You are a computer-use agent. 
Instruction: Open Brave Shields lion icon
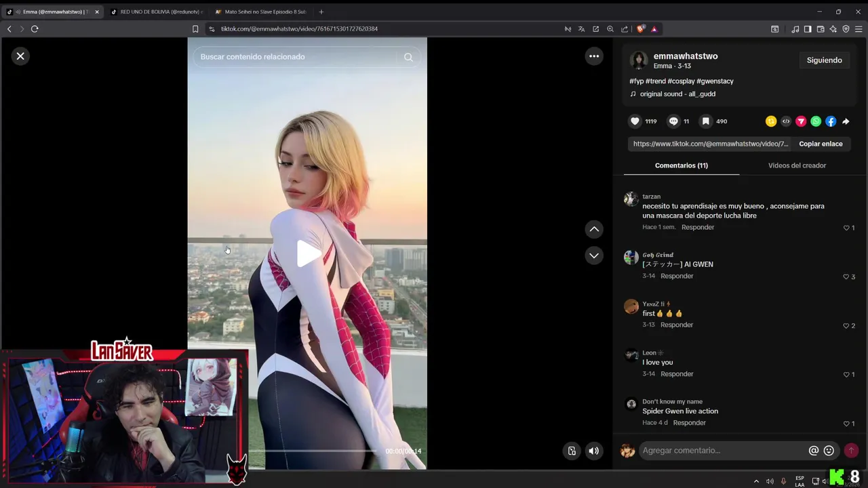[x=641, y=29]
